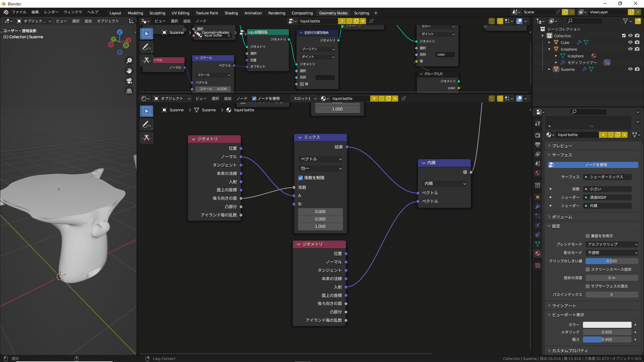This screenshot has height=362, width=644.
Task: Switch orthographic/perspective grid icon in viewport
Action: pos(129,91)
